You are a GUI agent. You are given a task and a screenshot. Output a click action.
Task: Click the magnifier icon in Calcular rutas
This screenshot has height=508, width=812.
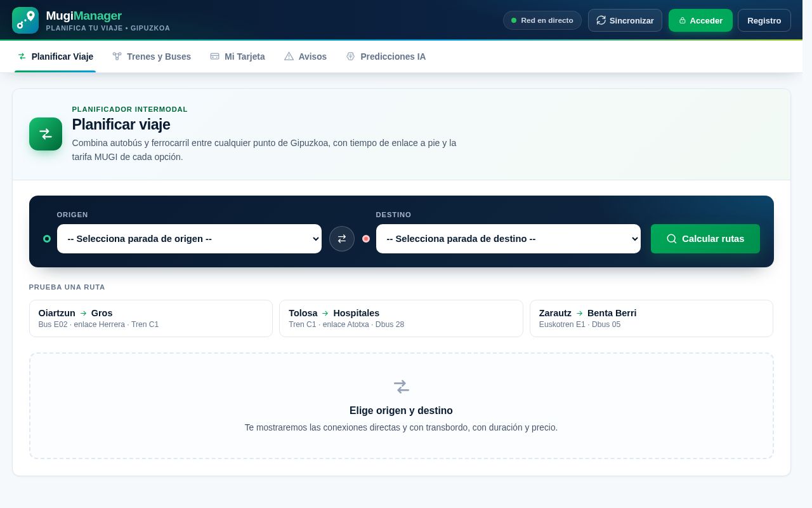click(x=672, y=239)
